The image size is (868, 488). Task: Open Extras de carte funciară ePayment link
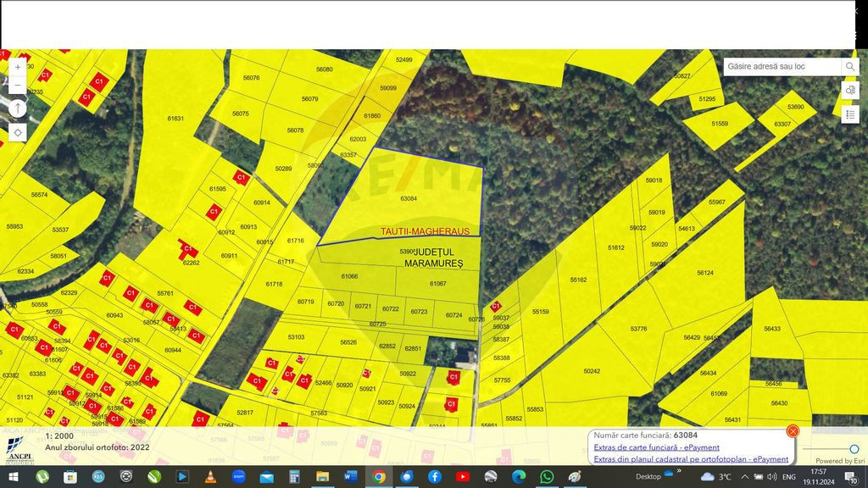pos(656,447)
